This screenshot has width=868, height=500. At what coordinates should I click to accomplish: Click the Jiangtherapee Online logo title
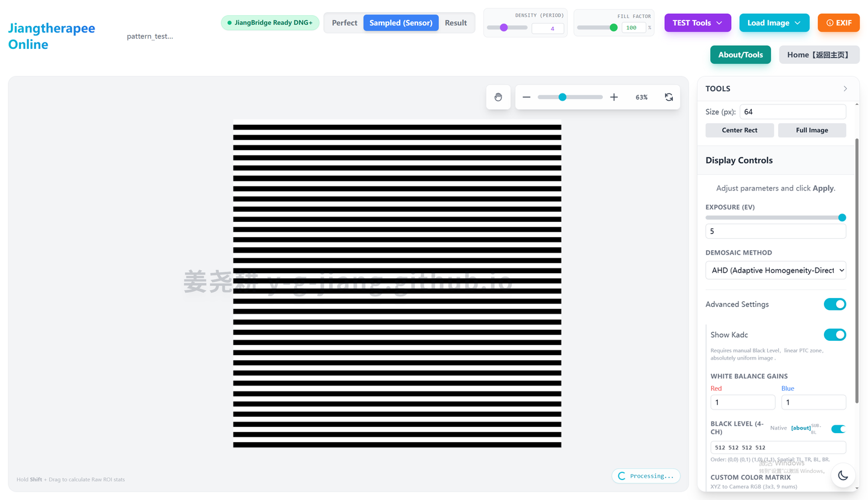click(x=52, y=36)
